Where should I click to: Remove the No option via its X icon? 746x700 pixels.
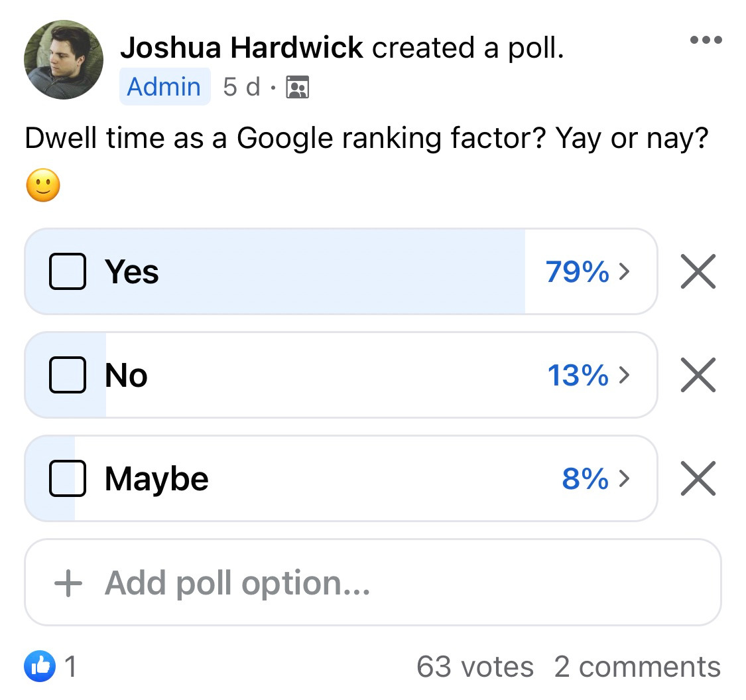click(697, 375)
